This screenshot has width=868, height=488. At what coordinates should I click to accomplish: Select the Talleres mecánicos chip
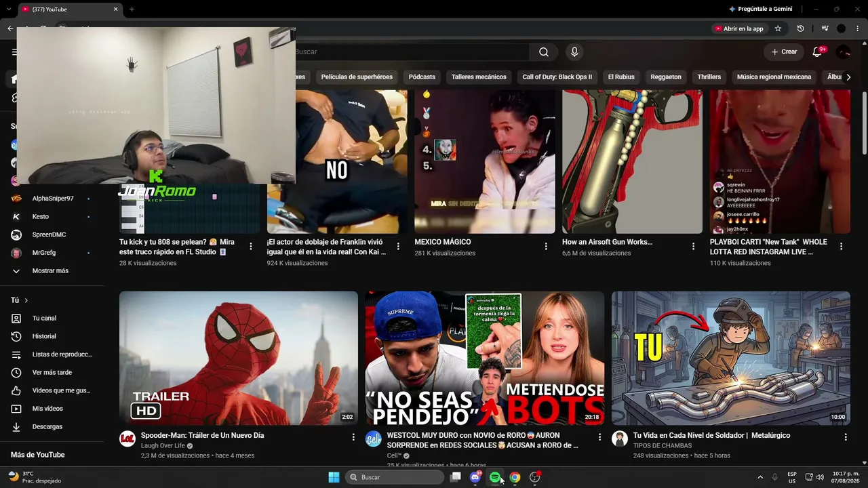479,77
